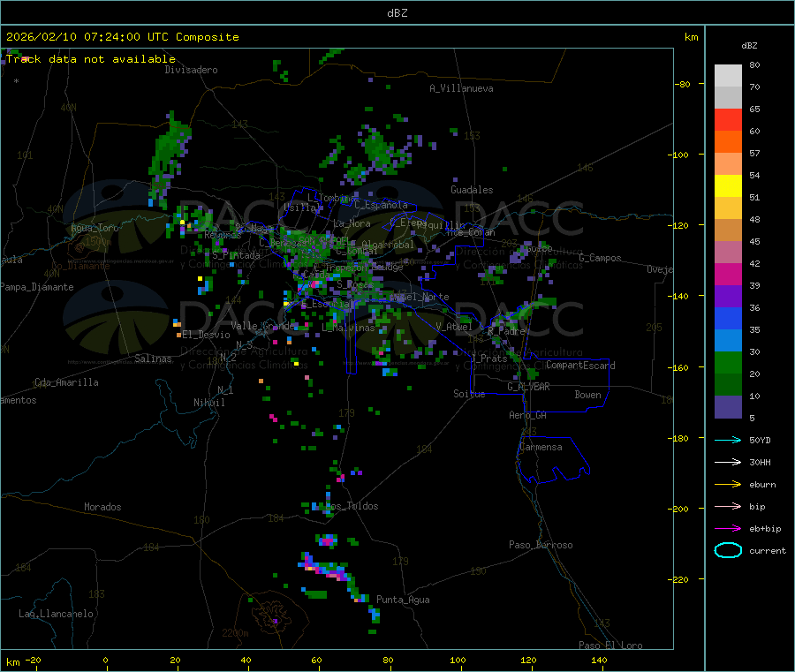Click the Paso_Barroso place label

[x=541, y=545]
